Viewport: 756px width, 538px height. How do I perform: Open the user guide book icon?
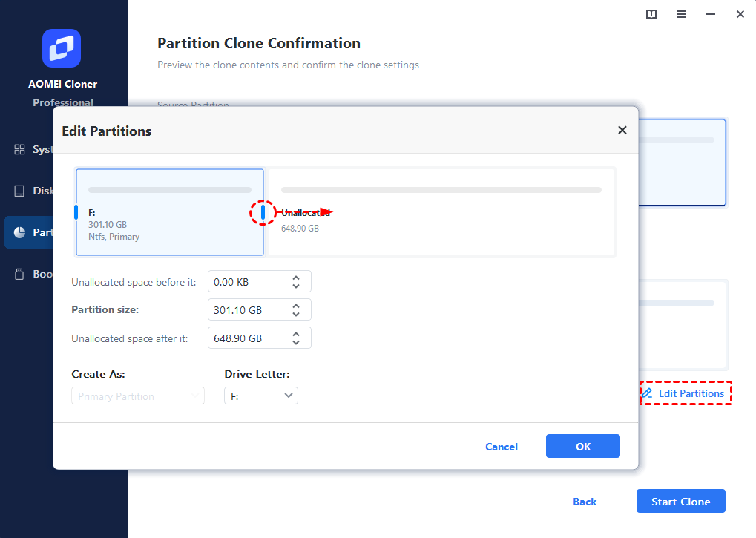point(651,14)
